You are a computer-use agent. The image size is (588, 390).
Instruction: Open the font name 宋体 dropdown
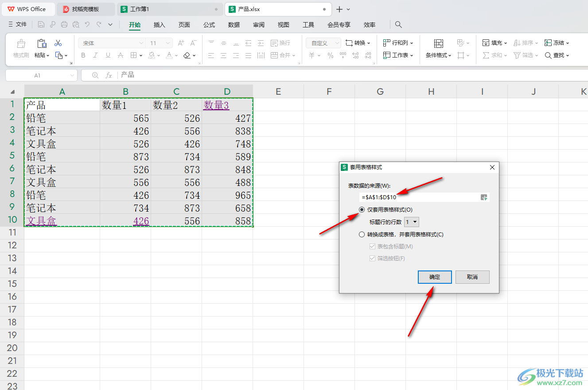pyautogui.click(x=141, y=43)
